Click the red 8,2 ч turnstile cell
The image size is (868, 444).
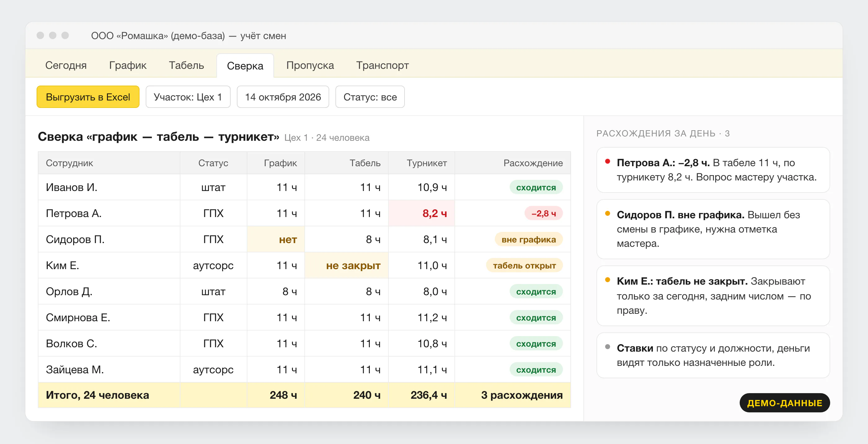click(x=422, y=213)
